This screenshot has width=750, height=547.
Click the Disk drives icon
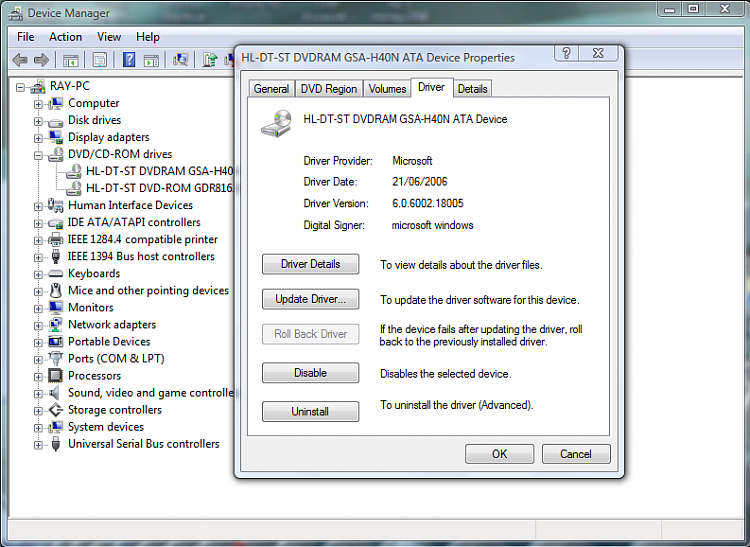pyautogui.click(x=55, y=121)
